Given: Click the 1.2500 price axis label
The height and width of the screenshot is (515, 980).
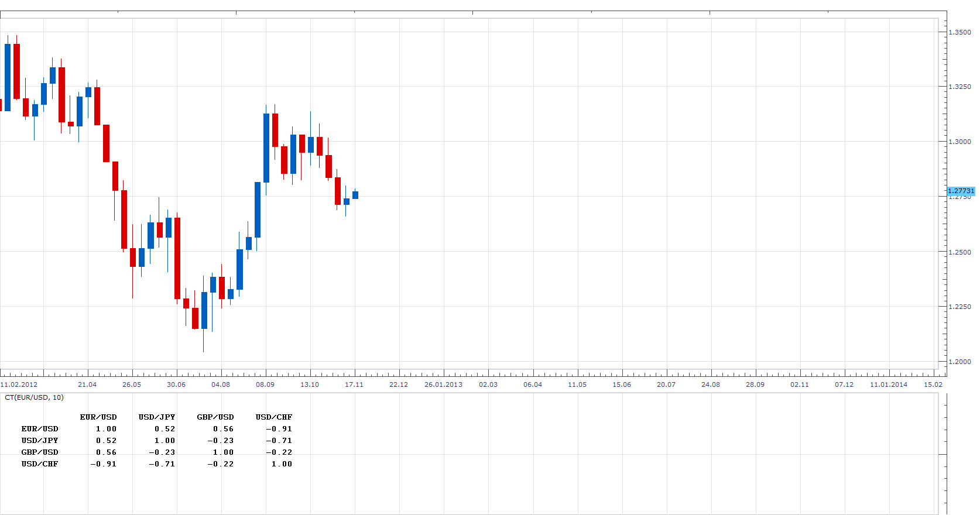Looking at the screenshot, I should [x=960, y=252].
